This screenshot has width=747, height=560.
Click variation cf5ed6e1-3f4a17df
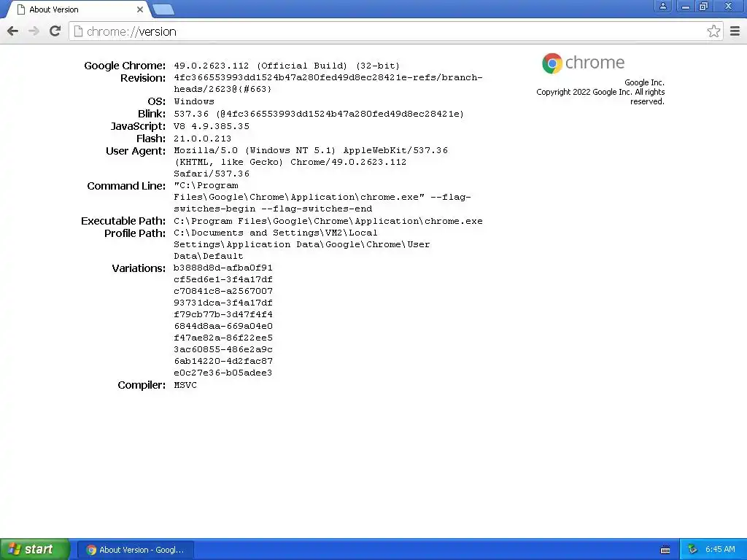click(x=223, y=279)
